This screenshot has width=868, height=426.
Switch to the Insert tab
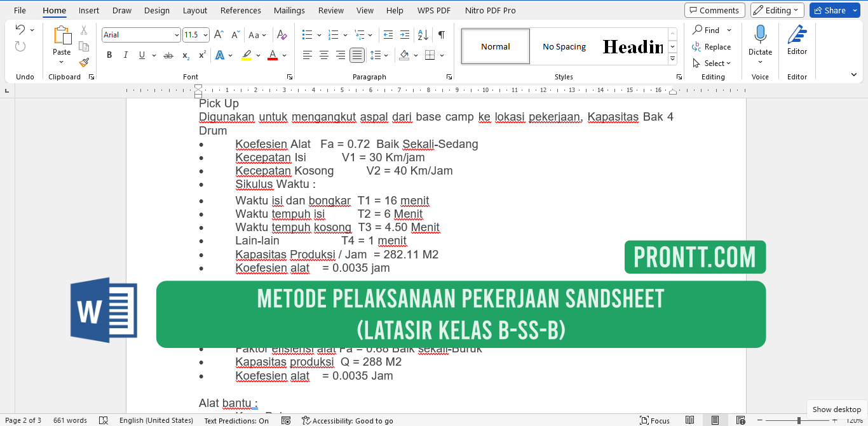(89, 10)
